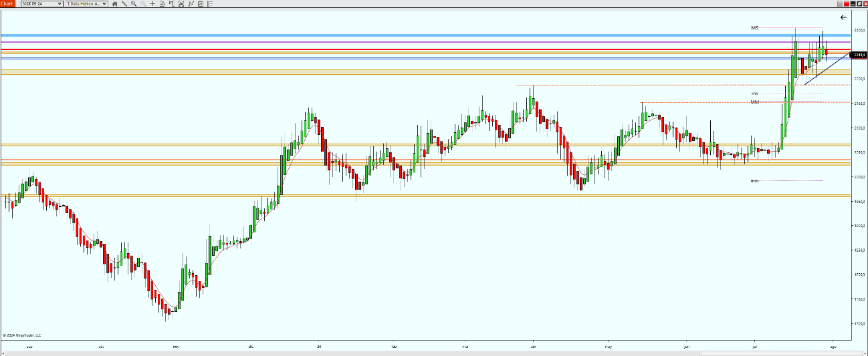Open the Daily Heiken-Ashi interval dropdown
The width and height of the screenshot is (868, 356).
pyautogui.click(x=87, y=3)
